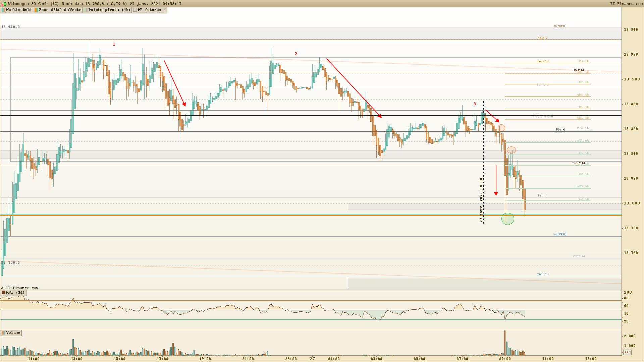Click the Points pivots (4h) color icon

(86, 10)
